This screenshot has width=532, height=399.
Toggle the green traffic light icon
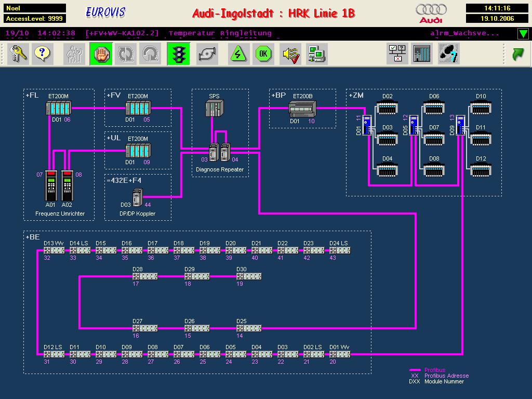click(x=179, y=54)
